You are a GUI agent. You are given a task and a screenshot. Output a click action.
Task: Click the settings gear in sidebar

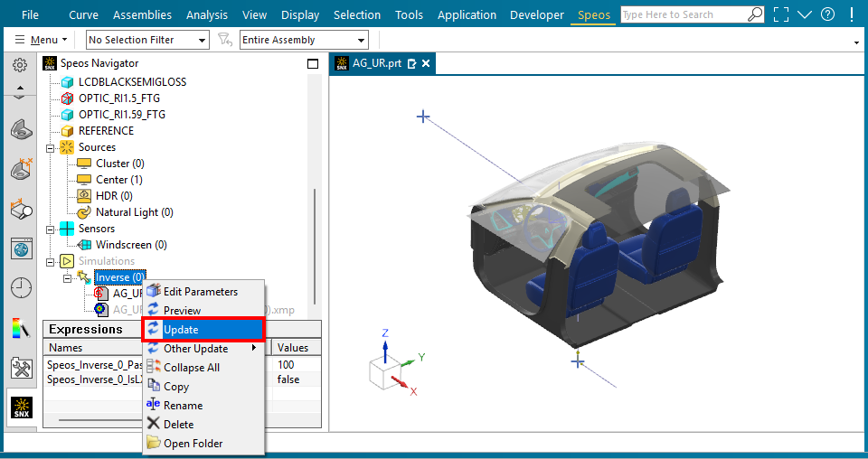[20, 65]
